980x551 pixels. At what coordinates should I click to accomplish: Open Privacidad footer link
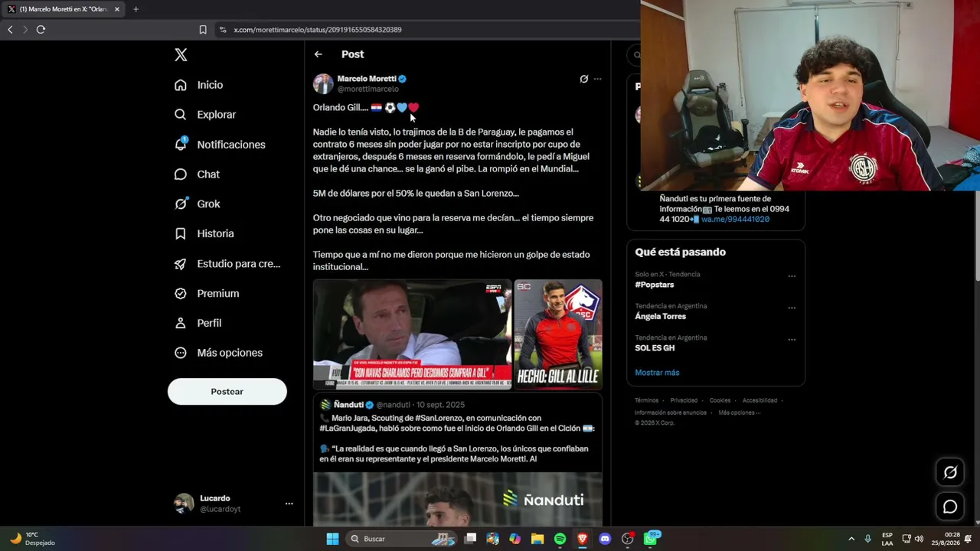pyautogui.click(x=684, y=400)
